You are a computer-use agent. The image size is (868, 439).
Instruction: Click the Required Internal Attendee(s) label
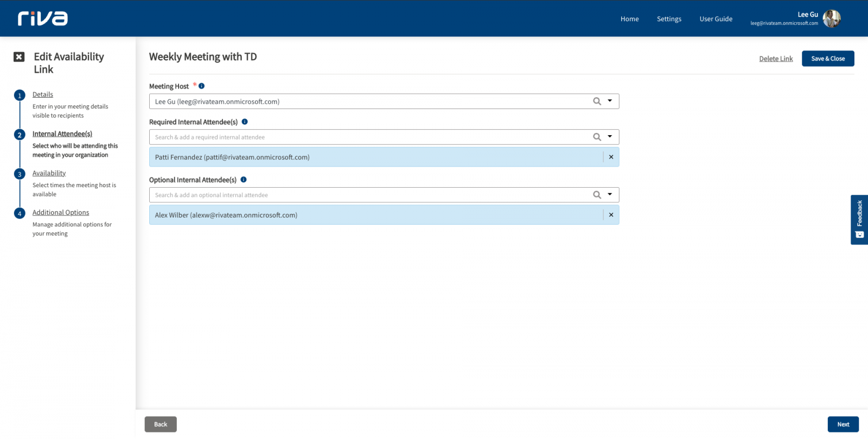pyautogui.click(x=193, y=122)
